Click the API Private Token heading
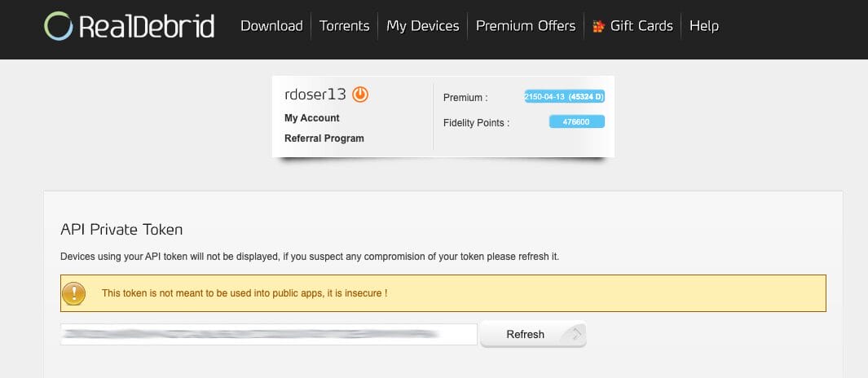The image size is (868, 378). click(x=121, y=229)
